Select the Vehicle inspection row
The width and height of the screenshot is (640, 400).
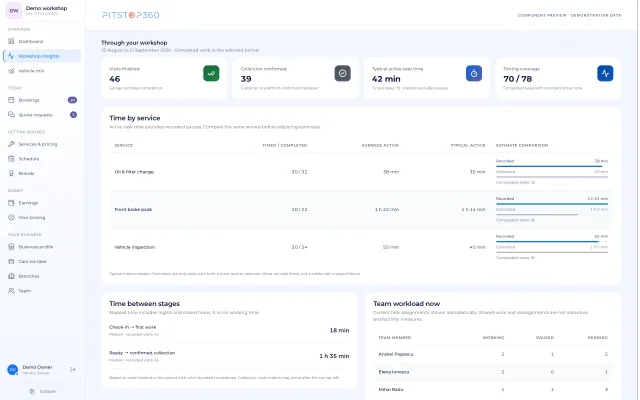coord(361,247)
